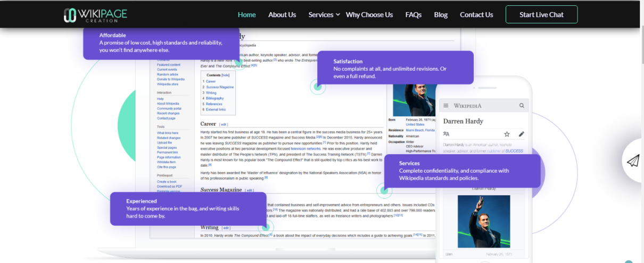Open the About Us page
644x263 pixels.
[282, 15]
